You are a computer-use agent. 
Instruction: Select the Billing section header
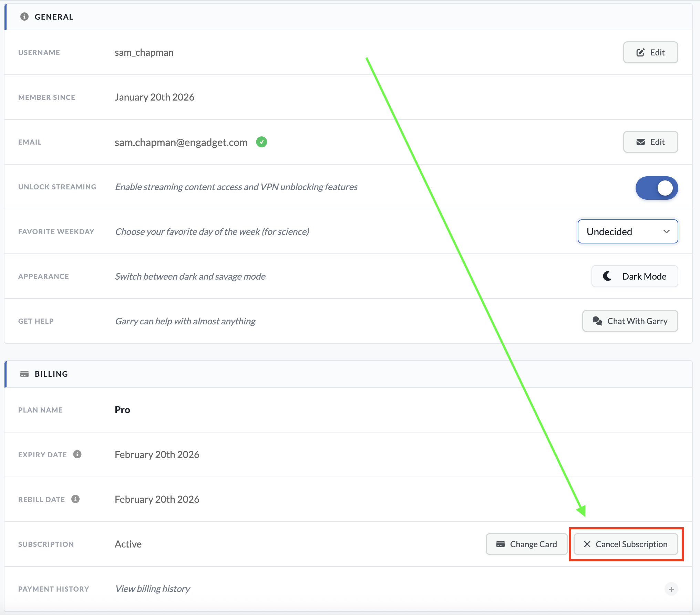pos(51,374)
